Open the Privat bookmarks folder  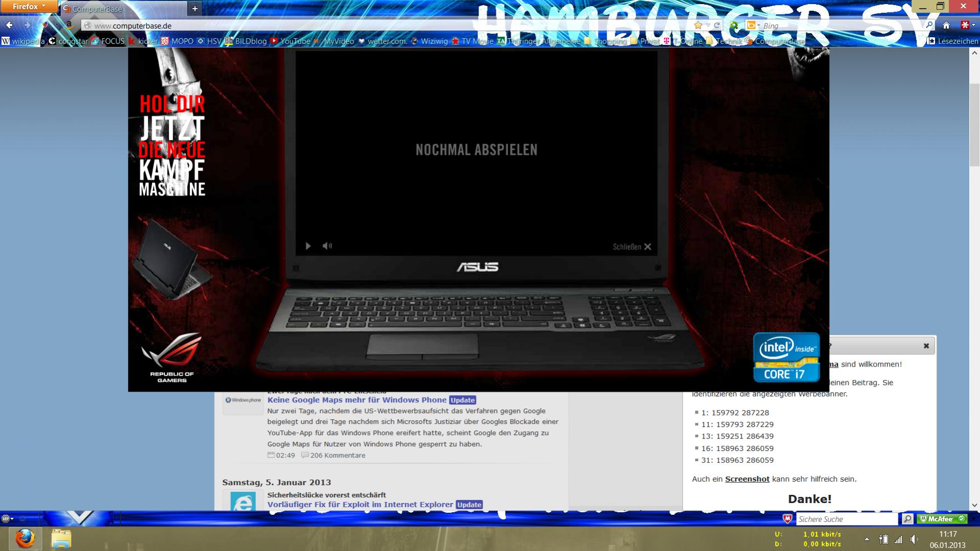(645, 41)
